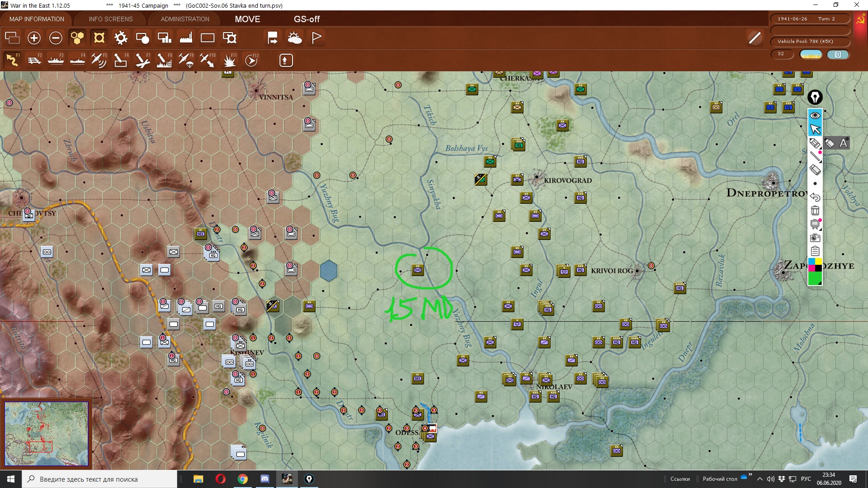Image resolution: width=868 pixels, height=488 pixels.
Task: Select the MOVE mode tab
Action: (247, 19)
